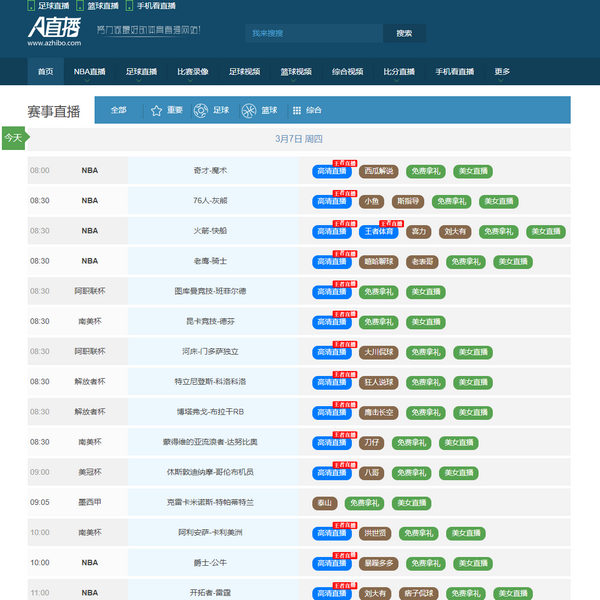Click the phone icon beside 足球直播 at top
The width and height of the screenshot is (600, 600).
31,6
